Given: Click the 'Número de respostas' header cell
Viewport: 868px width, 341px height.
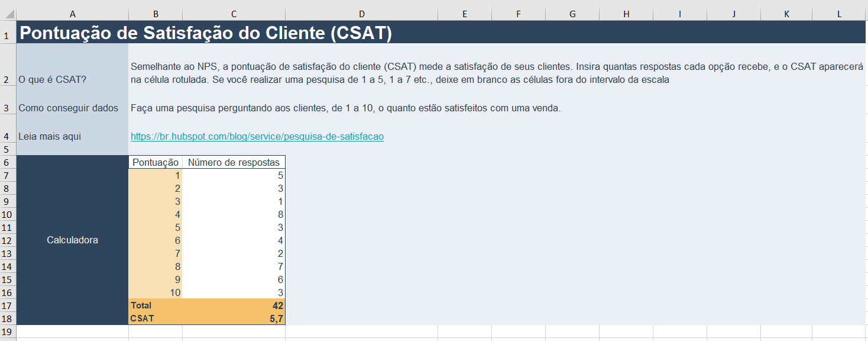Looking at the screenshot, I should [234, 162].
